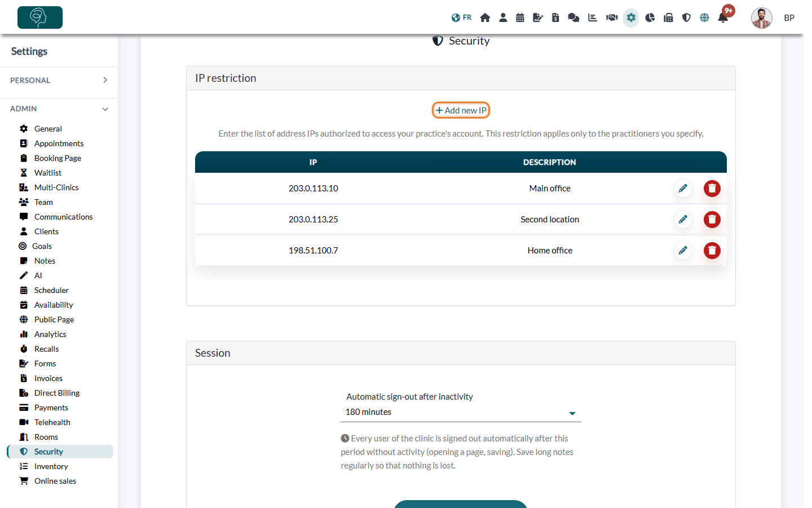812x508 pixels.
Task: Open the pie chart icon
Action: 650,17
